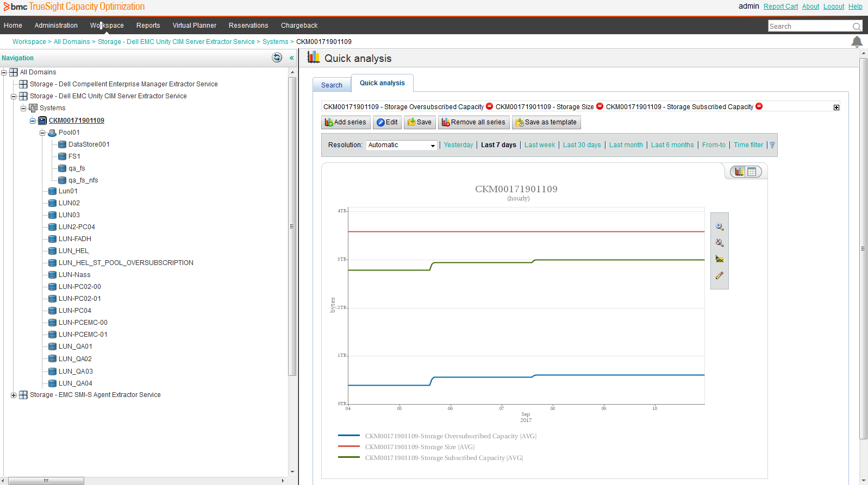Open the Resolution Automatic dropdown
Image resolution: width=868 pixels, height=485 pixels.
(x=402, y=145)
